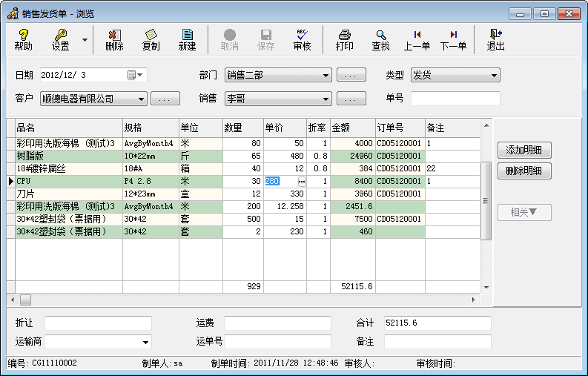Click the ellipsis button in the 单价 cell

point(302,182)
